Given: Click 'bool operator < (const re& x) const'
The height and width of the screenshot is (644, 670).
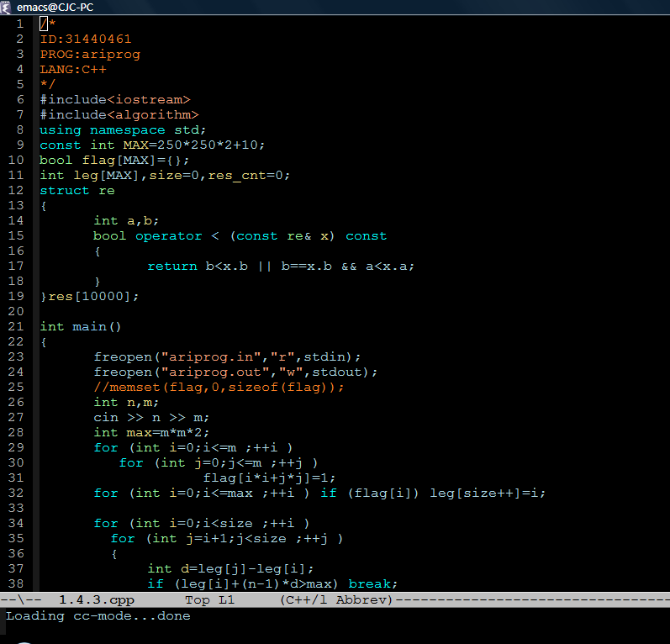Looking at the screenshot, I should coord(240,236).
